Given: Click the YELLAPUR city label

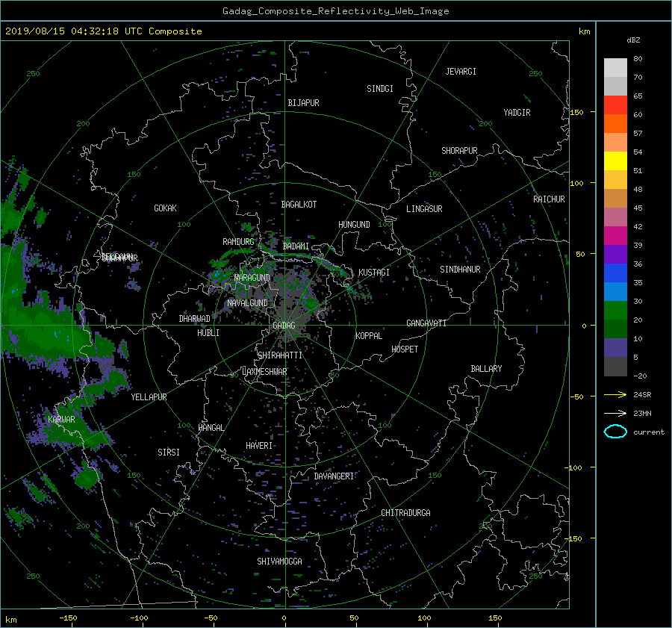Looking at the screenshot, I should [x=149, y=397].
